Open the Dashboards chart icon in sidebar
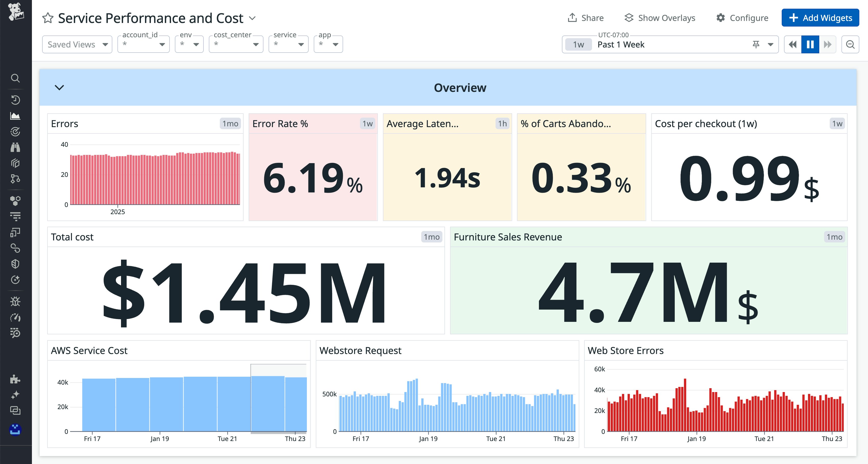868x464 pixels. [x=15, y=116]
